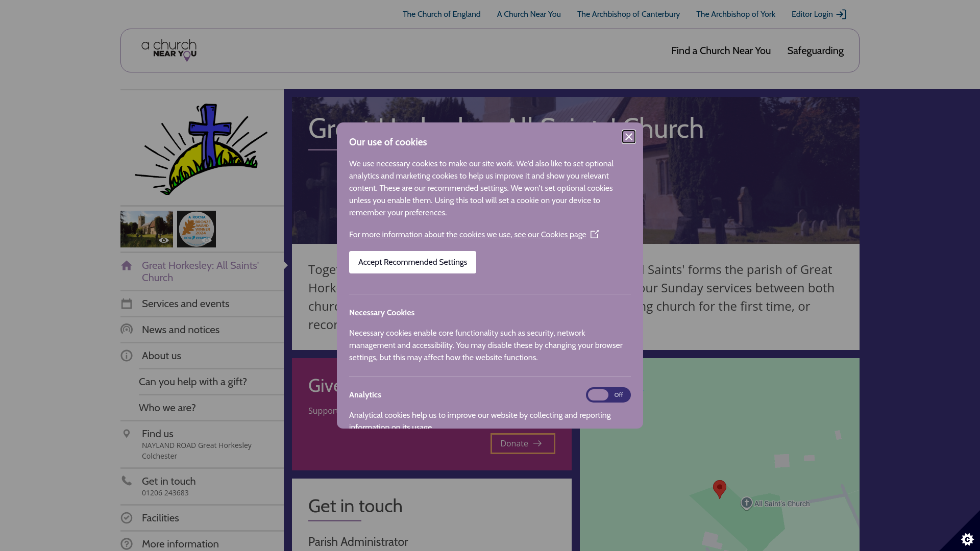
Task: Click the eye icon on church photo thumbnail
Action: click(164, 240)
